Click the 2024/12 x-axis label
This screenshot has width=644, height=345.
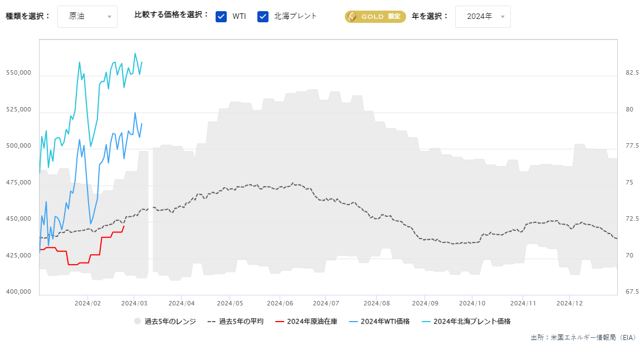click(570, 304)
